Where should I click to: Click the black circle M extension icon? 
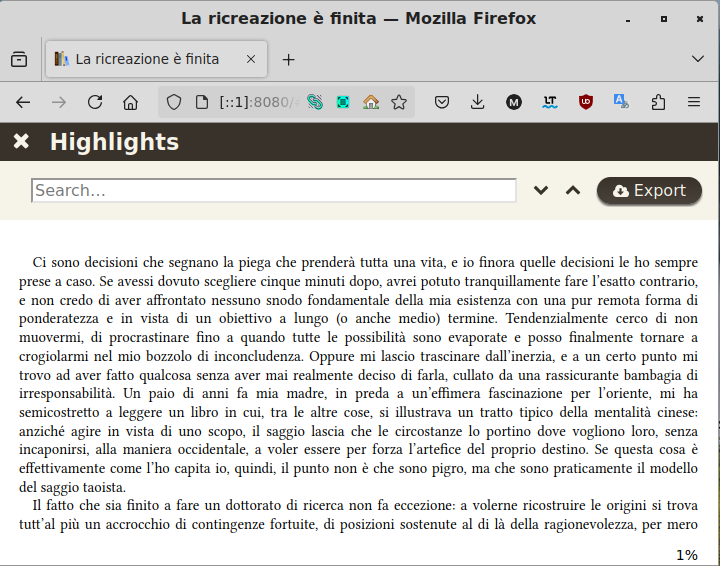pyautogui.click(x=513, y=102)
